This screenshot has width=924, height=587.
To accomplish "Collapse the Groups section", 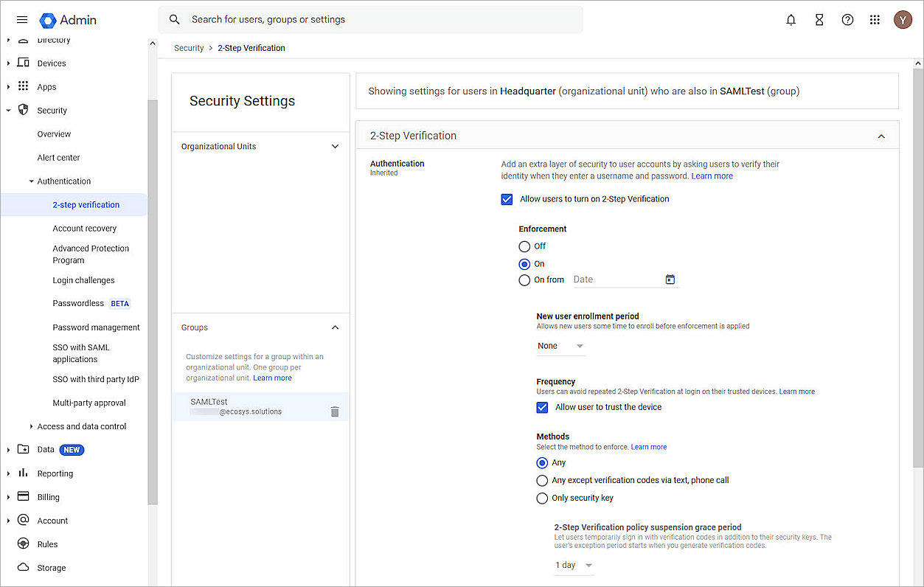I will (x=335, y=327).
